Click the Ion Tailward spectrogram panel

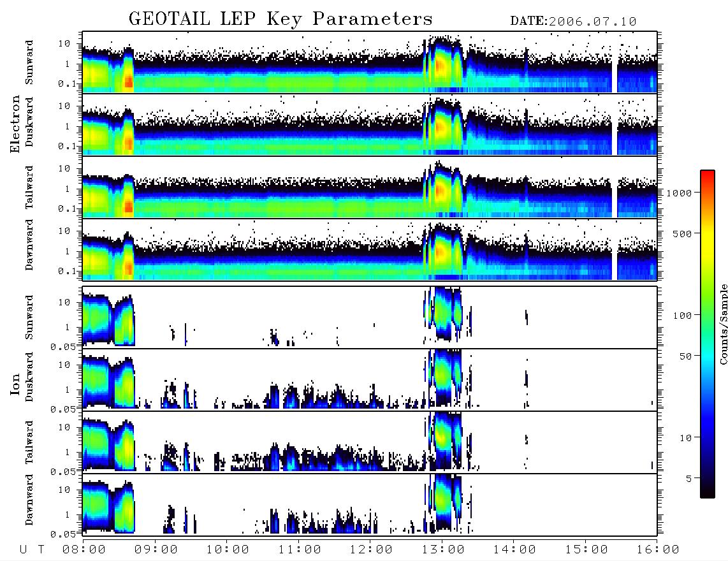click(370, 442)
